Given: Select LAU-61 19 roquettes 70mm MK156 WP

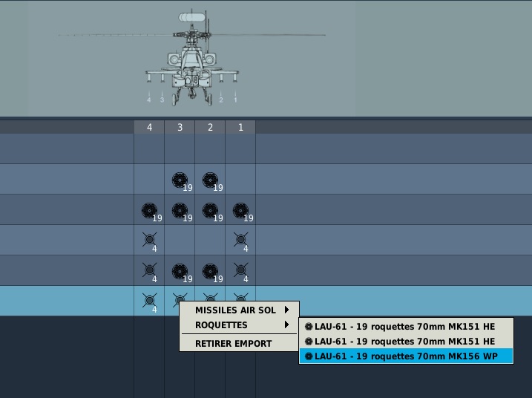Looking at the screenshot, I should point(406,356).
